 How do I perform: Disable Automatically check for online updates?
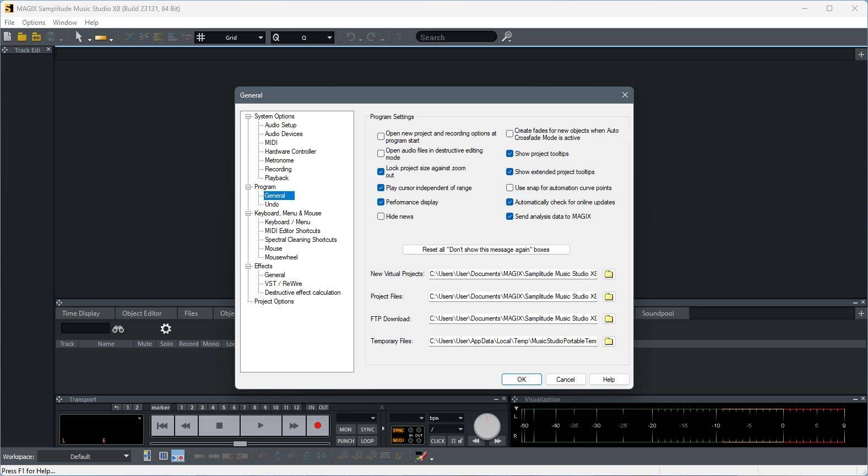click(509, 202)
